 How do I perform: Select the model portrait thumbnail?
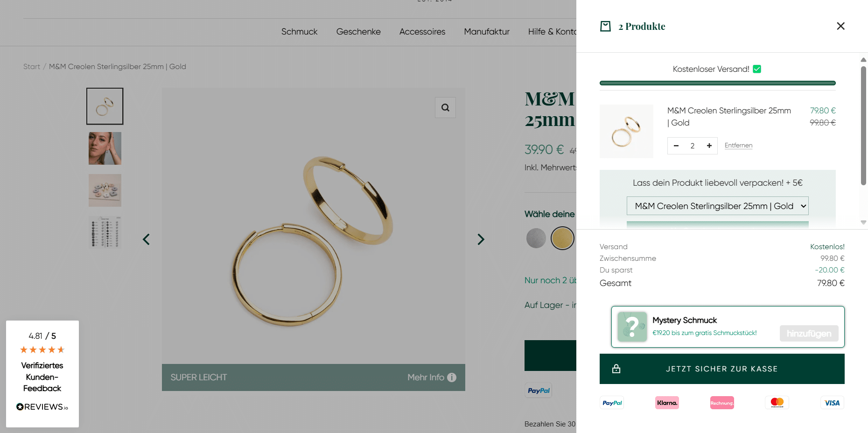(x=105, y=148)
